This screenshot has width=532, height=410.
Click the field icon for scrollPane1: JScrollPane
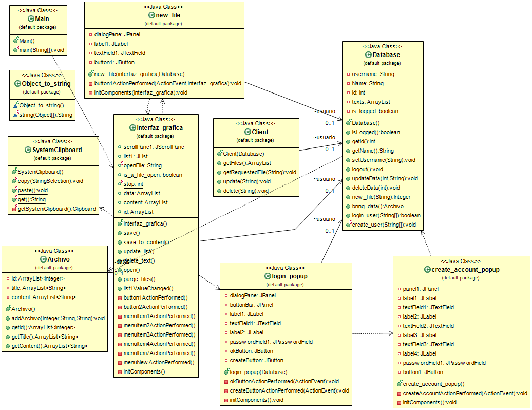(x=120, y=147)
